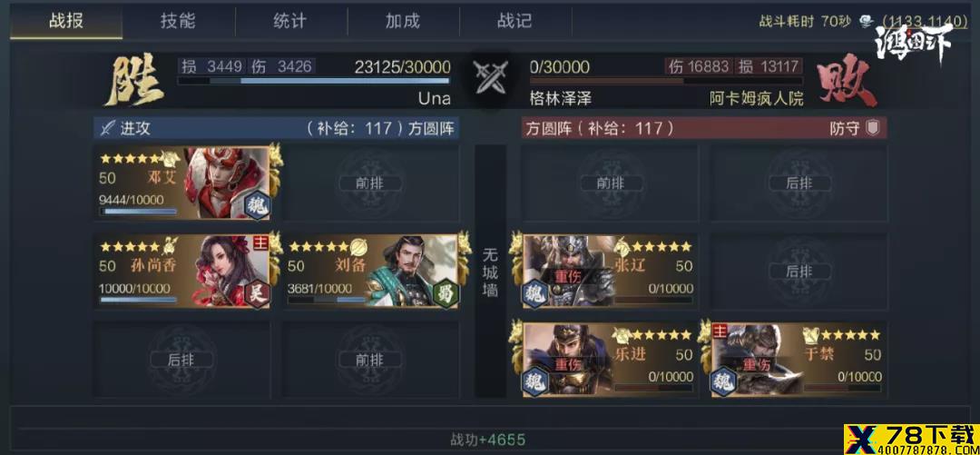Click the 吴 faction badge on 孙尚香 card
The height and width of the screenshot is (455, 980).
257,293
